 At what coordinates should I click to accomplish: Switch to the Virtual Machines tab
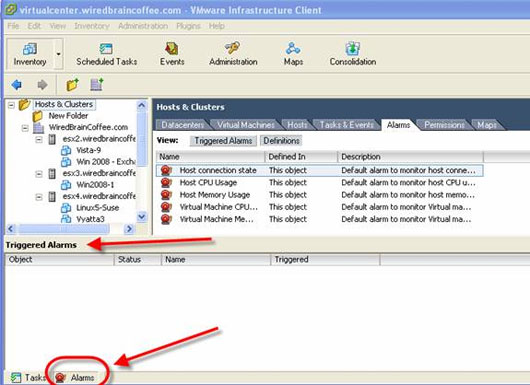pos(246,125)
